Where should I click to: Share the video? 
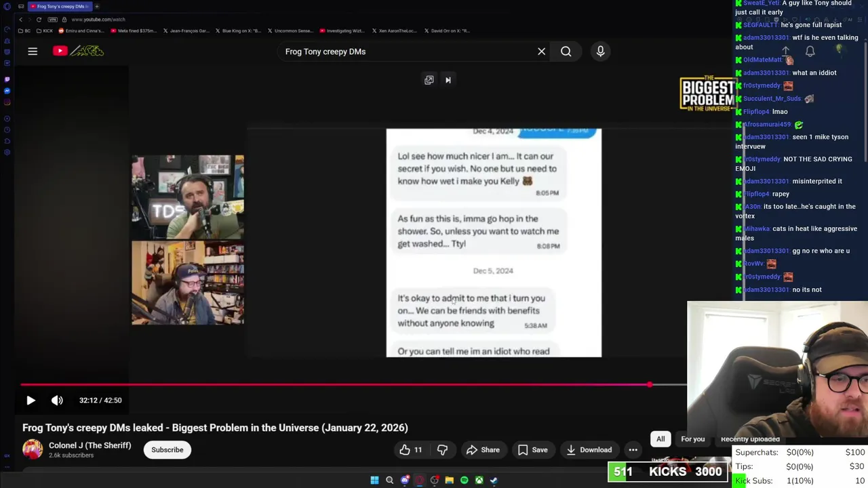point(483,450)
